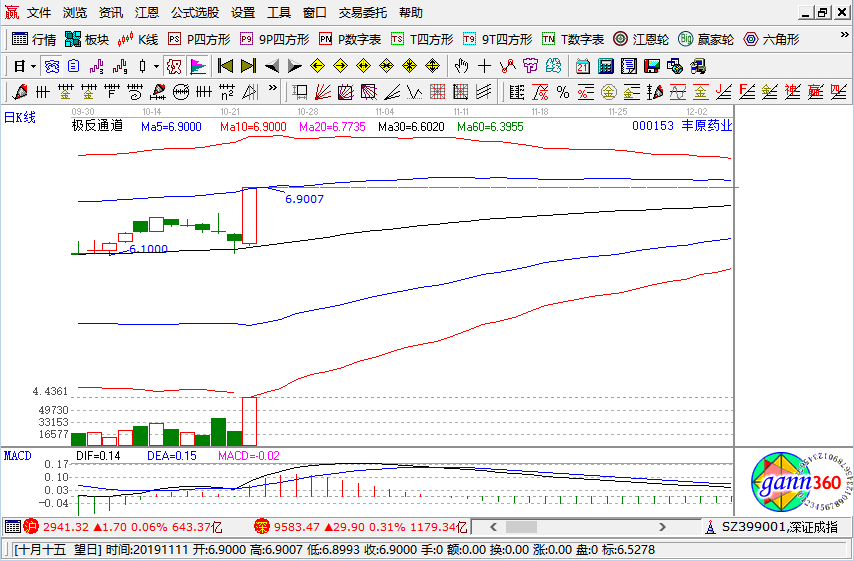Open the 浏览 menu

tap(75, 12)
